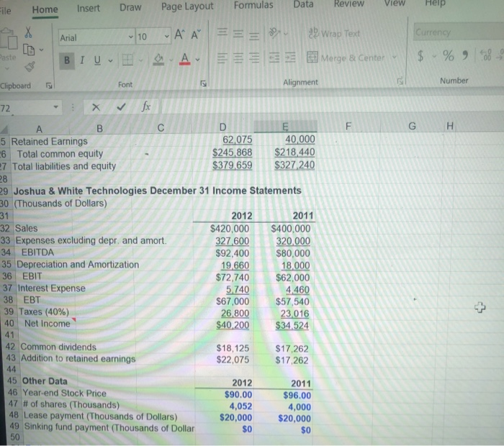Viewport: 504px width, 446px height.
Task: Open Clipboard dialog launcher
Action: click(49, 86)
